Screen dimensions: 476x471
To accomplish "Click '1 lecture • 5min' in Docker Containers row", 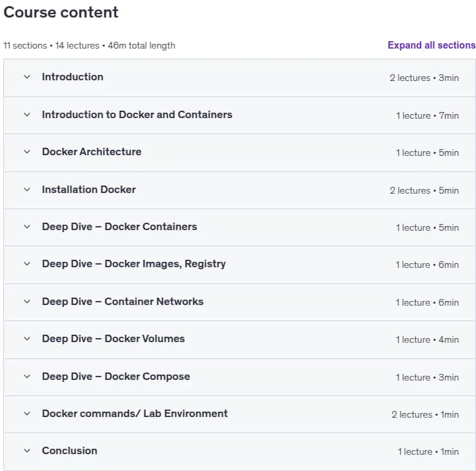I will tap(427, 227).
